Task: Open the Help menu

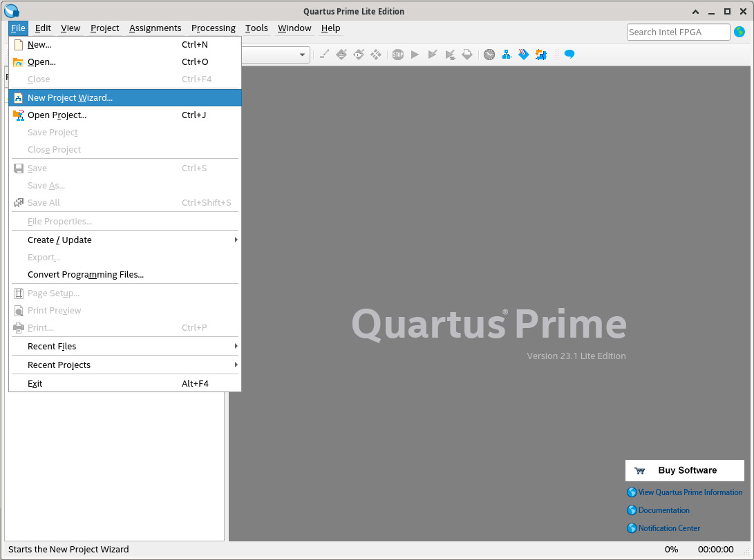Action: click(x=331, y=28)
